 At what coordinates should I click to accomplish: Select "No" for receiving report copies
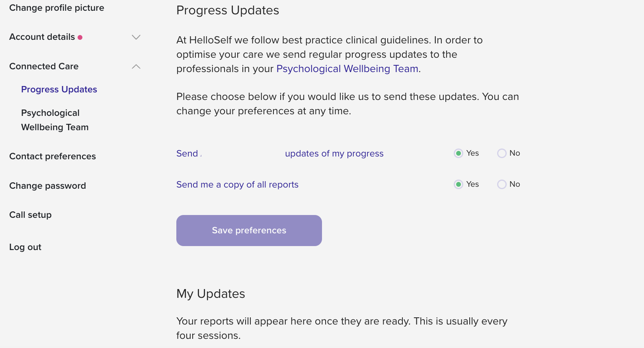coord(502,184)
